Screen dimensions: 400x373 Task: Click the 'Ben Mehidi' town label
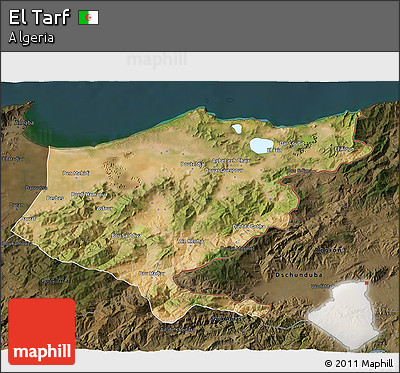[76, 173]
